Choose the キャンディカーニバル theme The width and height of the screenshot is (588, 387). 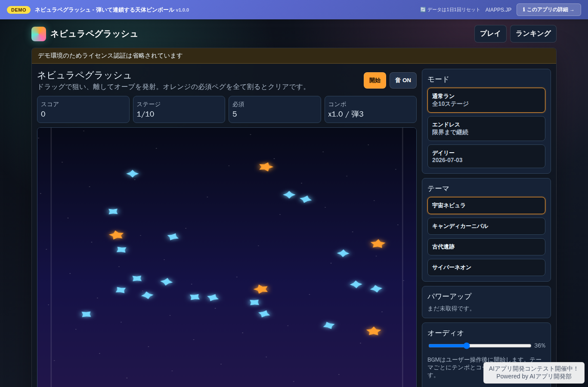(486, 226)
